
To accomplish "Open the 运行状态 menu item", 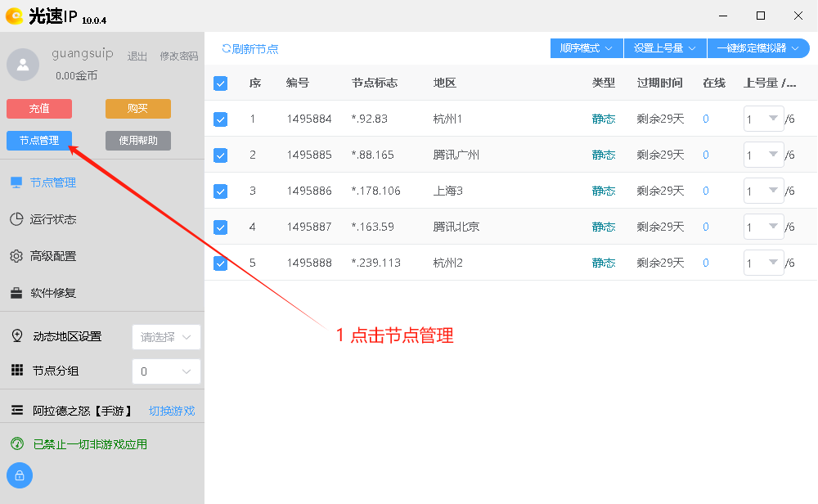I will coord(53,219).
